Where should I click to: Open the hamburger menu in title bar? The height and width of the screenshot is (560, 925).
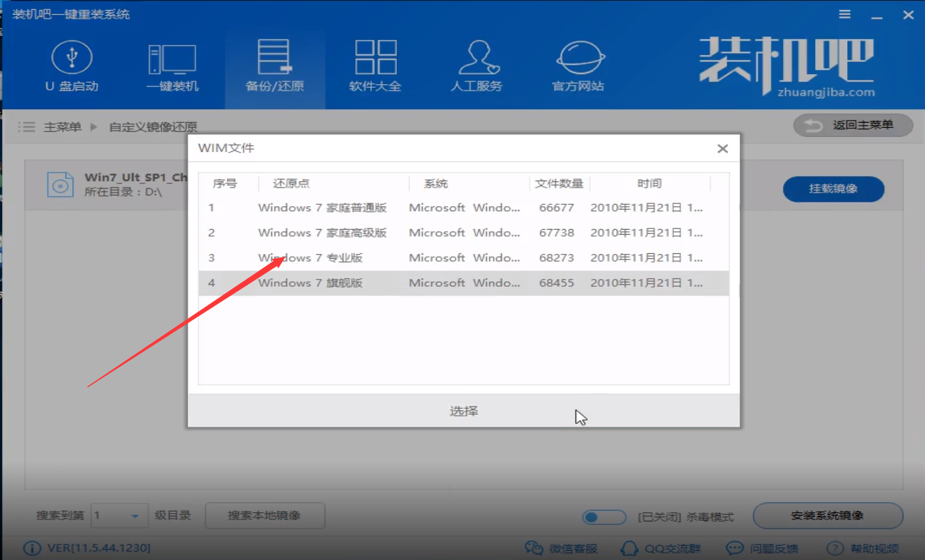pos(845,14)
